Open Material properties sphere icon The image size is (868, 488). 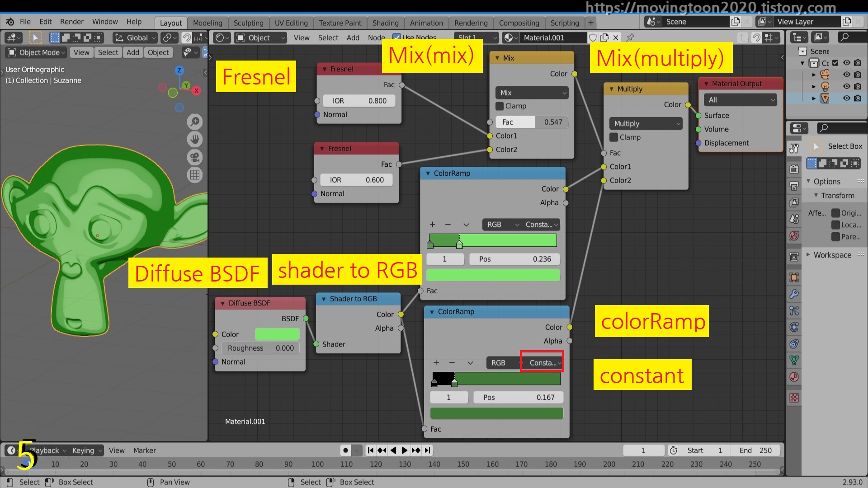point(794,377)
